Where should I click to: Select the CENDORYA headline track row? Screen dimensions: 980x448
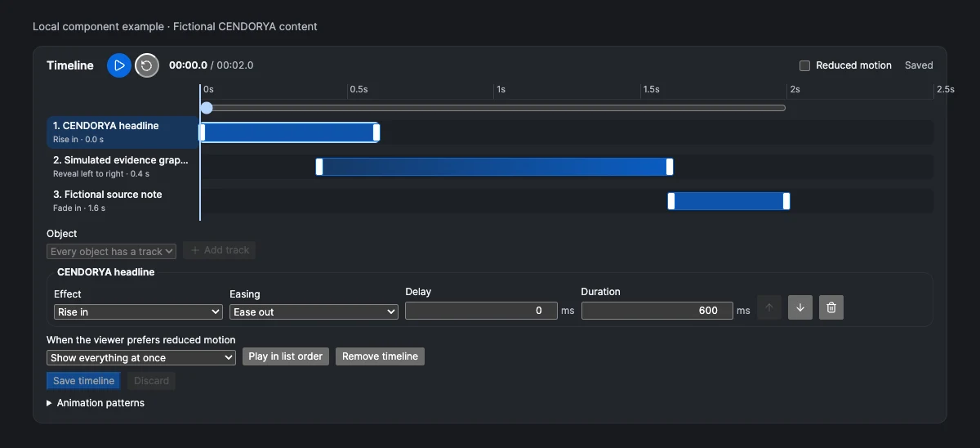(x=122, y=132)
